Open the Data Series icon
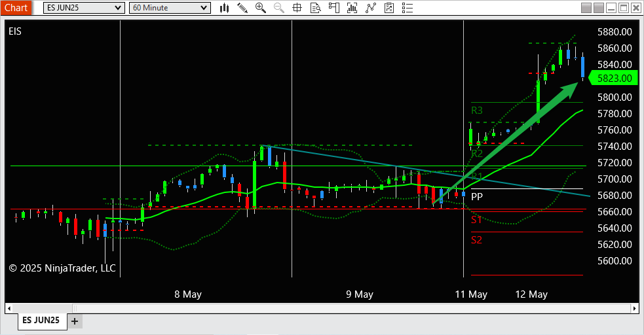This screenshot has height=335, width=644. coord(352,8)
